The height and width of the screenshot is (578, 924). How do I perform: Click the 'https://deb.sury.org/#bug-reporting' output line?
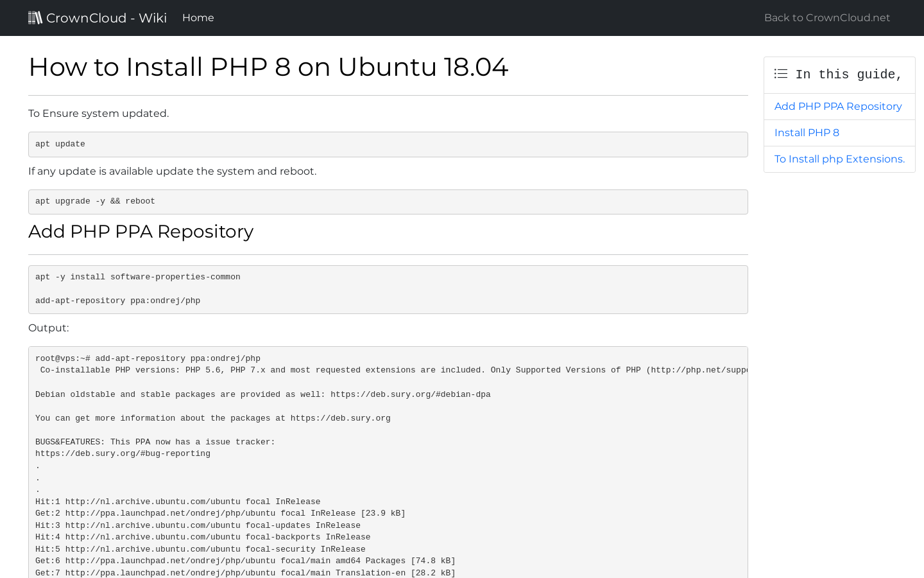click(x=123, y=454)
